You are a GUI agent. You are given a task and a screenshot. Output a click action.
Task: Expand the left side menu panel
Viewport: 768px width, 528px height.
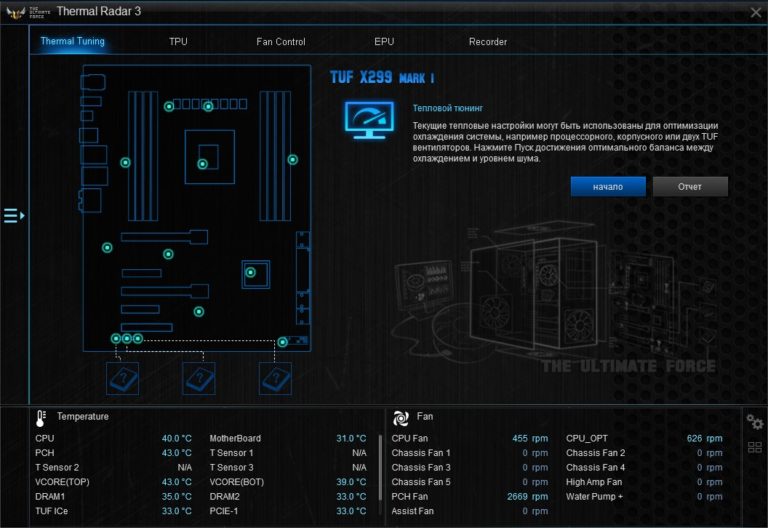[14, 216]
